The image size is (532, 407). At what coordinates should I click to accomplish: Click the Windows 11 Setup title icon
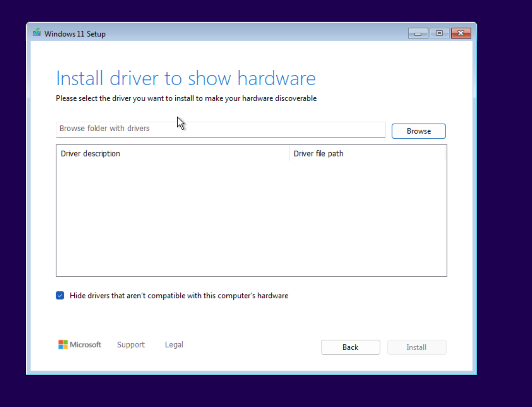click(37, 33)
